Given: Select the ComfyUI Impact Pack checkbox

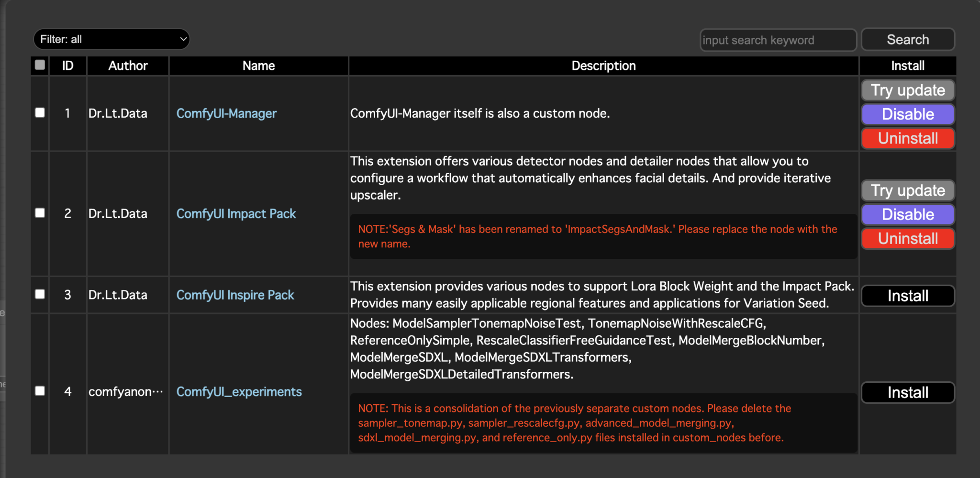Looking at the screenshot, I should click(40, 213).
